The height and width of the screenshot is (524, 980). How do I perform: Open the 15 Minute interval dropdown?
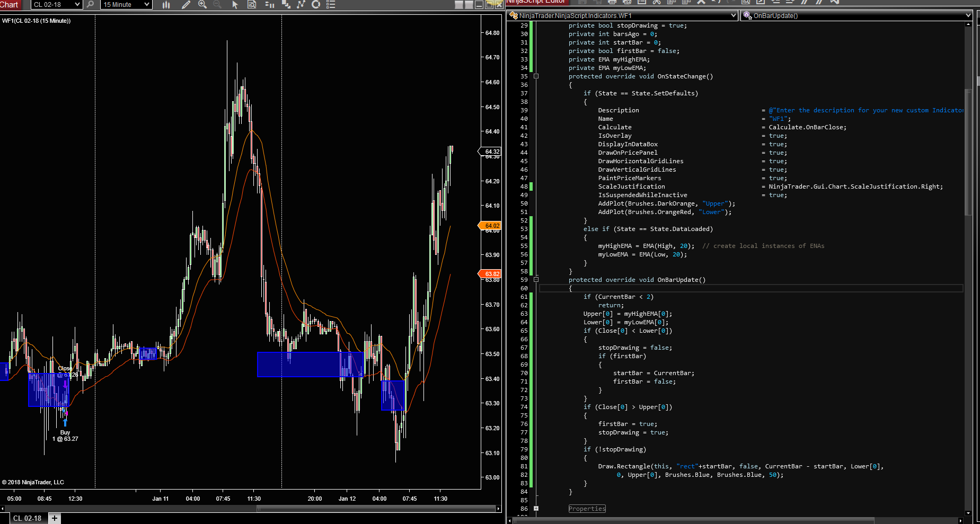tap(126, 5)
